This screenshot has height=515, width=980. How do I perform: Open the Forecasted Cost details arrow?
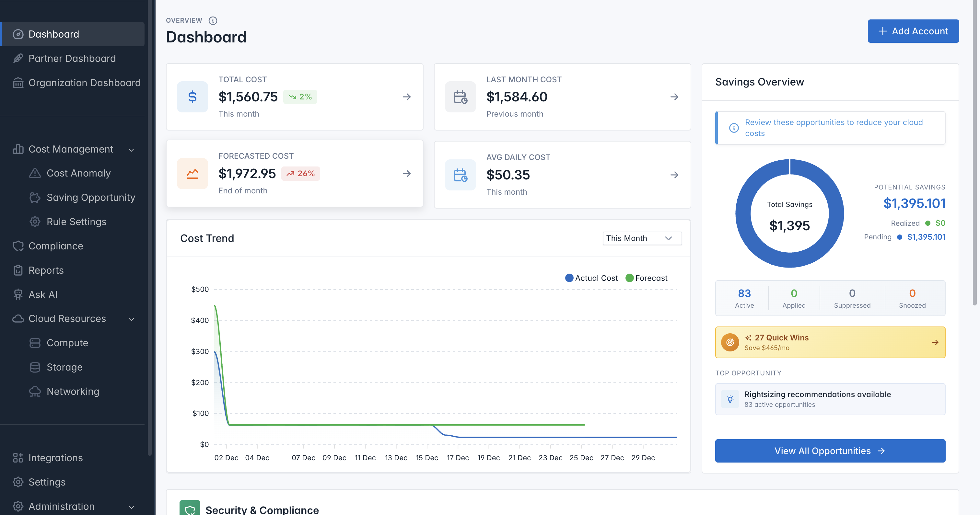407,174
